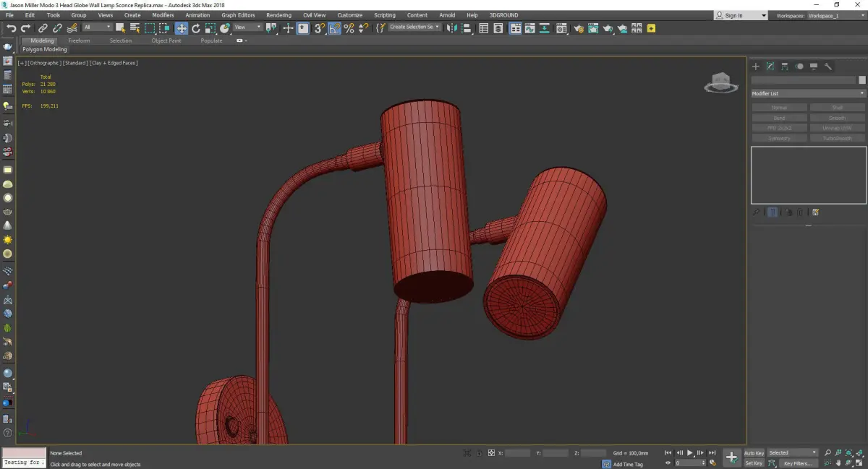Click the TurboSmooth modifier button
This screenshot has height=469, width=868.
point(837,138)
